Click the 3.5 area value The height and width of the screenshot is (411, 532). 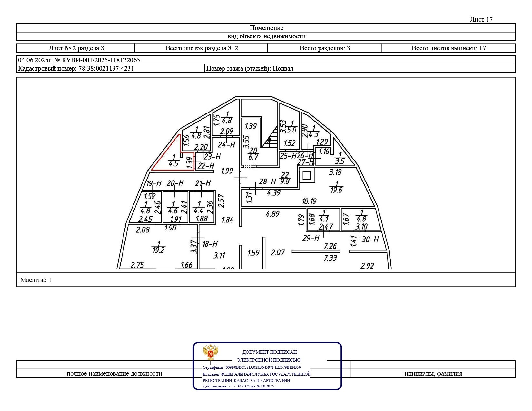coord(340,161)
